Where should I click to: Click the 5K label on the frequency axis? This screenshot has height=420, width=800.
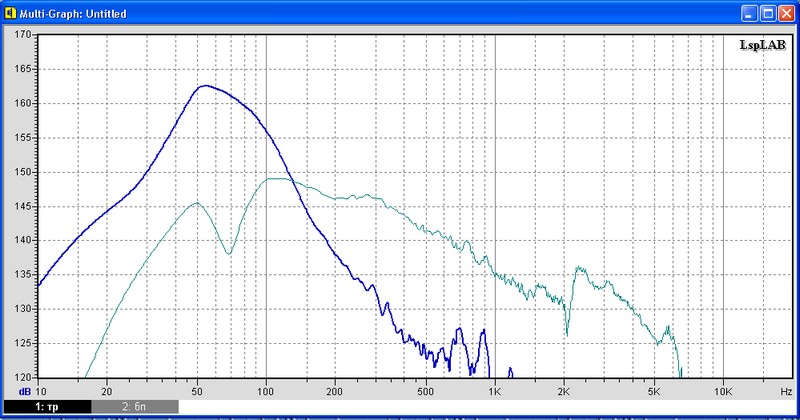(654, 392)
